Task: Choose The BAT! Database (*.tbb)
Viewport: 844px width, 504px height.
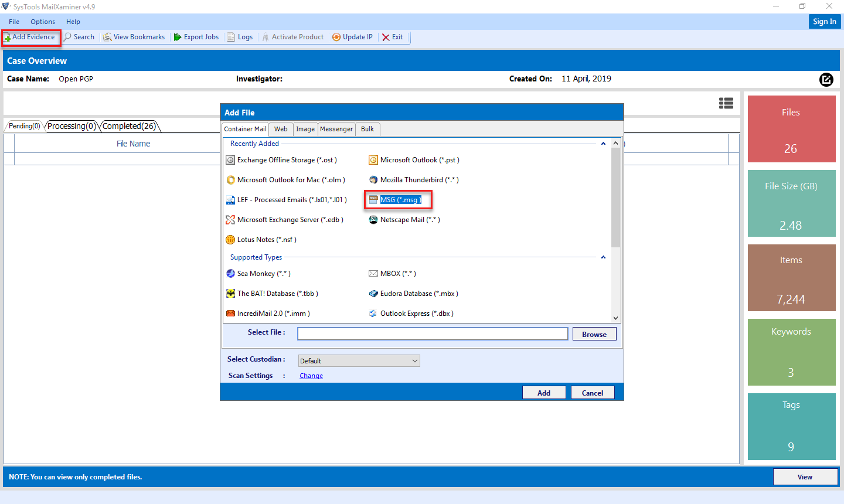Action: click(x=273, y=294)
